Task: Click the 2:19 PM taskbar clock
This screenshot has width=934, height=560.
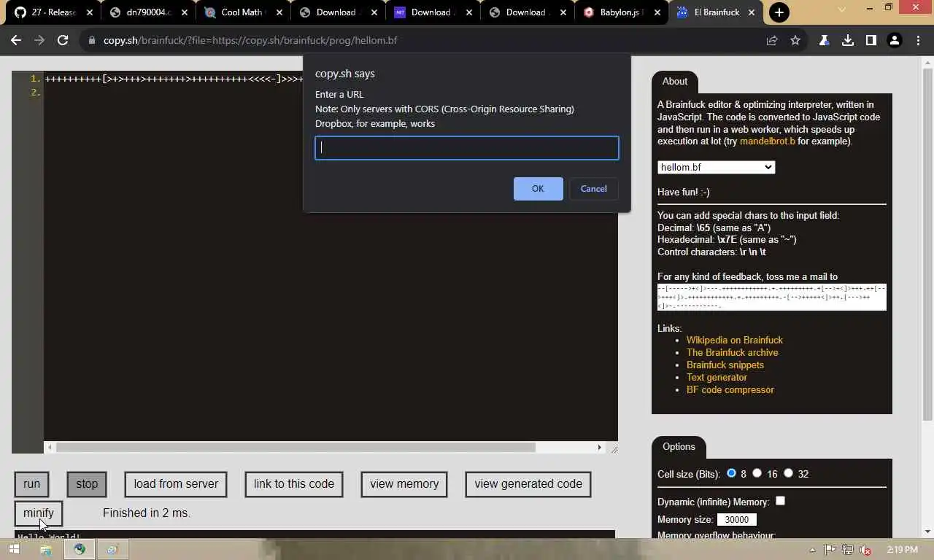Action: (x=903, y=550)
